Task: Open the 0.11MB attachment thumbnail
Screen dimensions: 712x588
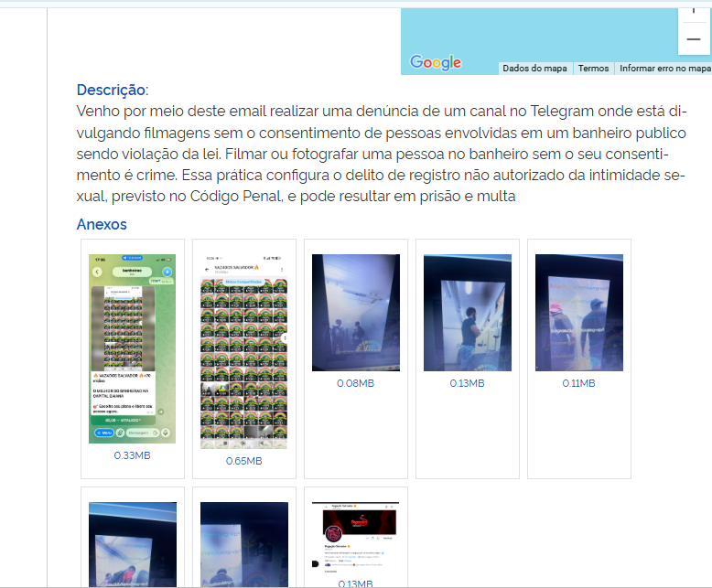Action: [579, 313]
